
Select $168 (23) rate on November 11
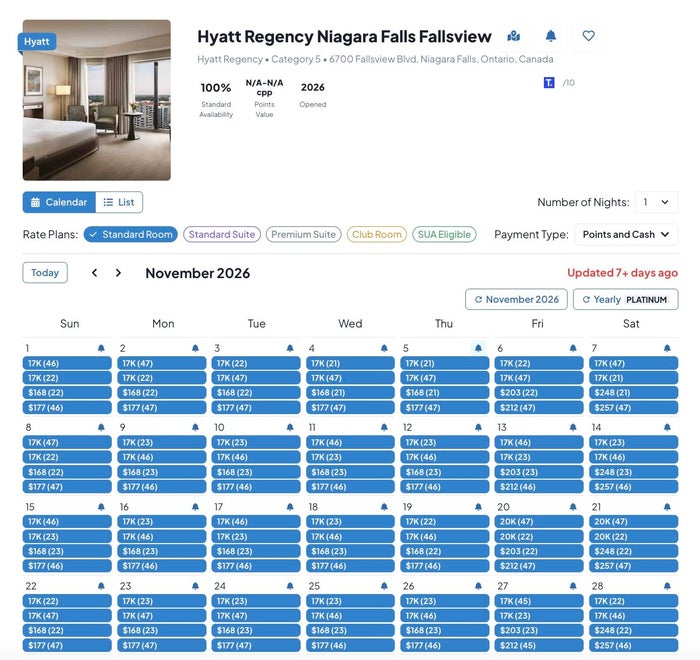pos(350,472)
